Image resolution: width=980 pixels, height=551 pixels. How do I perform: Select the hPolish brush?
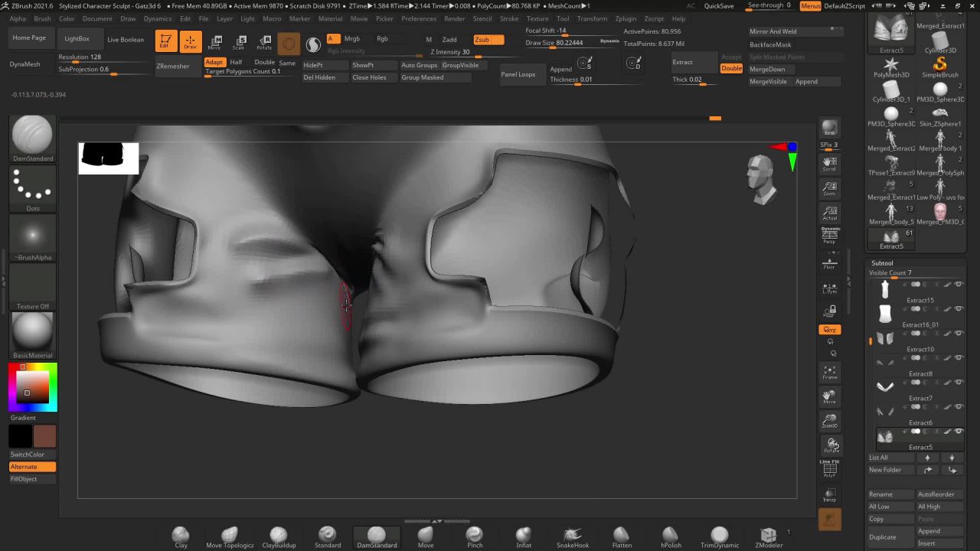click(671, 535)
